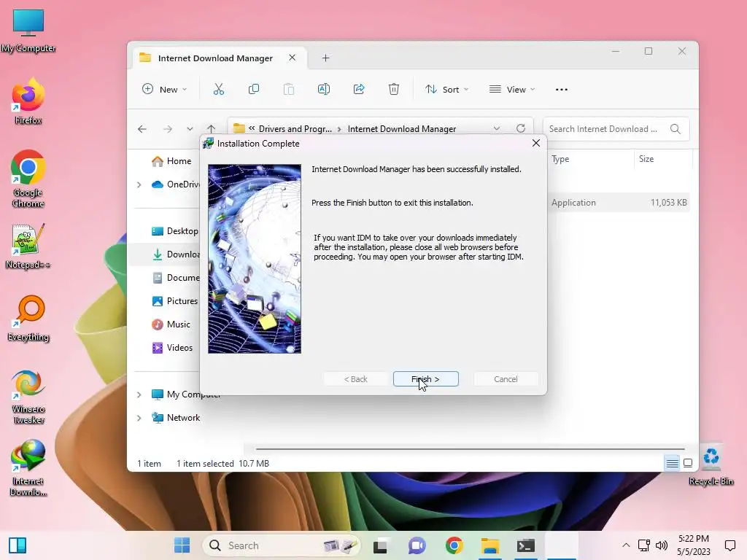Close the Internet Download Manager tab
Image resolution: width=747 pixels, height=560 pixels.
click(x=292, y=58)
